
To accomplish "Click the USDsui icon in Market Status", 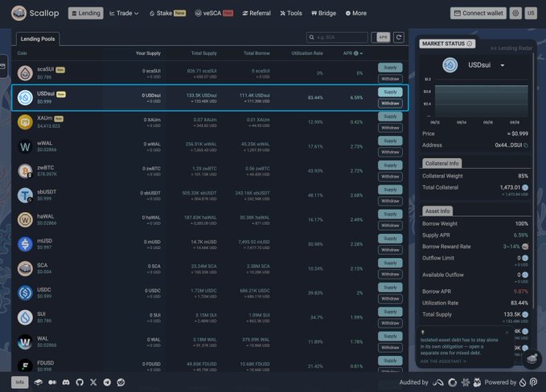I will (x=450, y=65).
